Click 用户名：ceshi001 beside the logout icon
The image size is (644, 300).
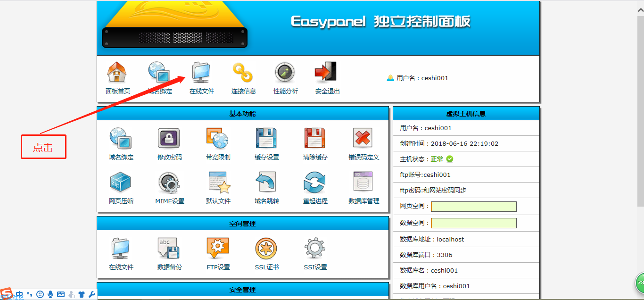click(x=422, y=78)
